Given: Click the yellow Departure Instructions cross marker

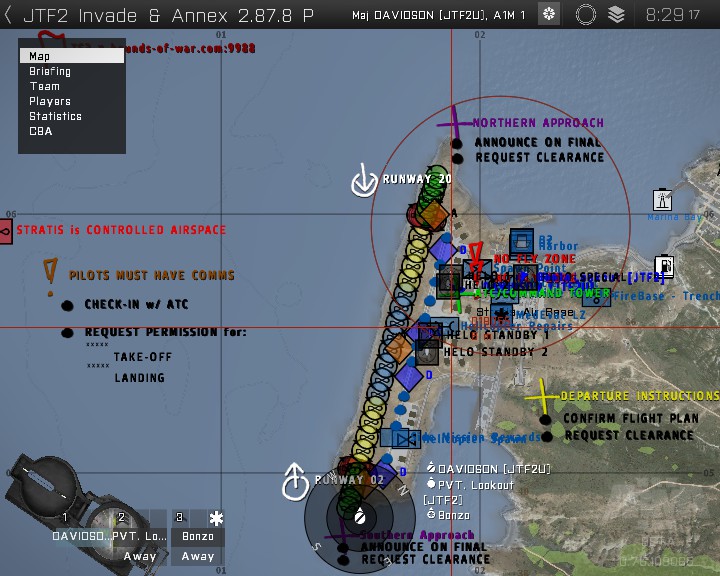Looking at the screenshot, I should [543, 395].
